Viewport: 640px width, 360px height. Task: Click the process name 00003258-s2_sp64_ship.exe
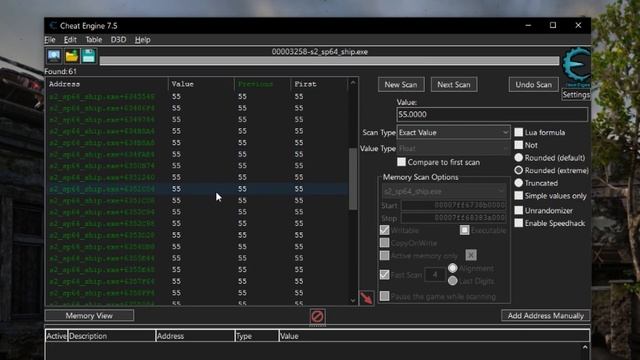coord(320,52)
